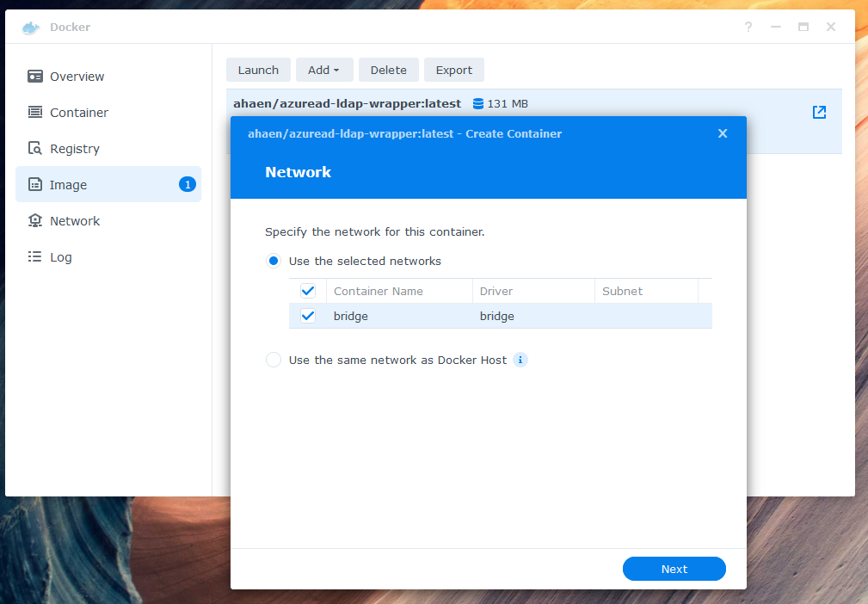The width and height of the screenshot is (868, 604).
Task: Click the Export button
Action: click(x=454, y=70)
